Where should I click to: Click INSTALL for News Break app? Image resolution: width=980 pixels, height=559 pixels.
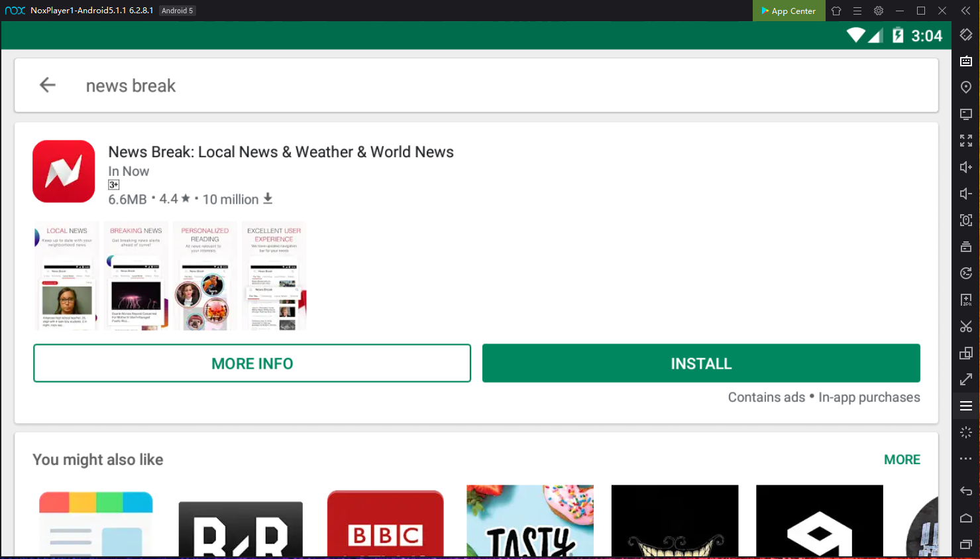[x=700, y=363]
